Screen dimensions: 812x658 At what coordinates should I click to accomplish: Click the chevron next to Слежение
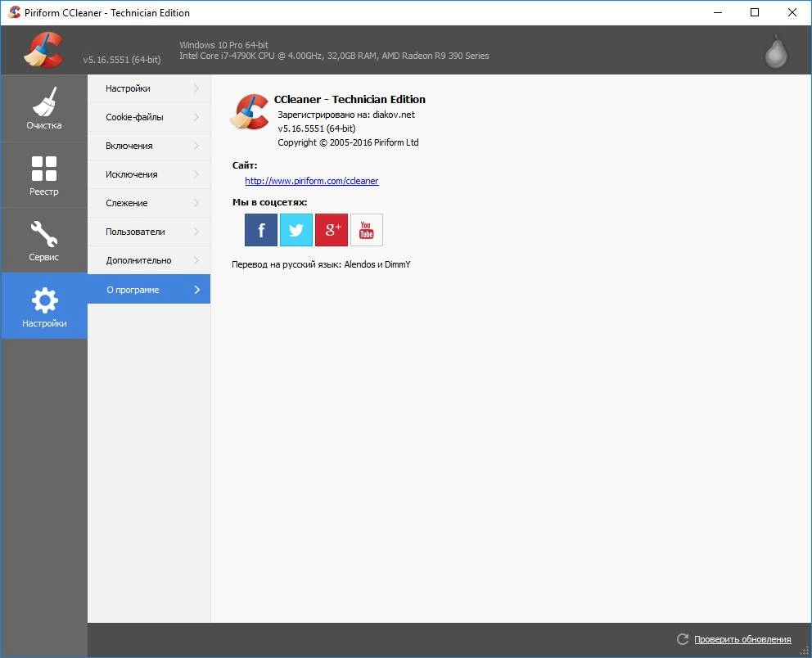(196, 203)
